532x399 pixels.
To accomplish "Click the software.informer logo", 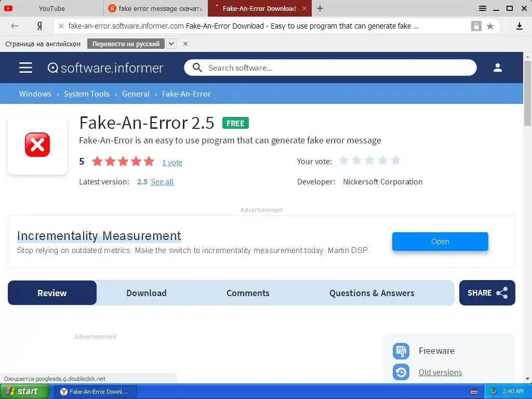I will point(105,68).
